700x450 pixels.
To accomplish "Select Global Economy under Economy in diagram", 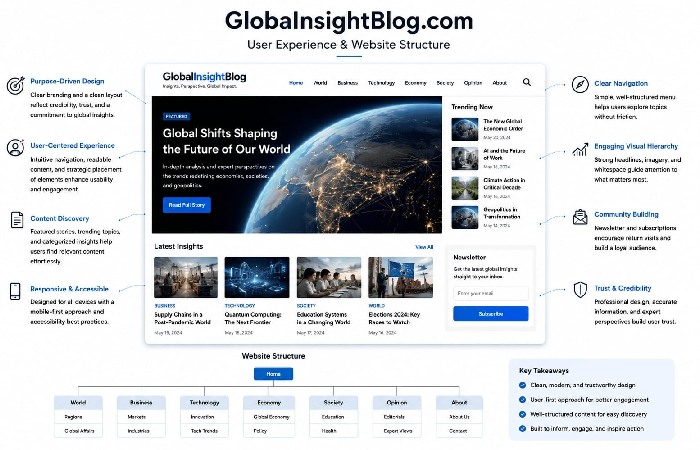I will pyautogui.click(x=269, y=417).
